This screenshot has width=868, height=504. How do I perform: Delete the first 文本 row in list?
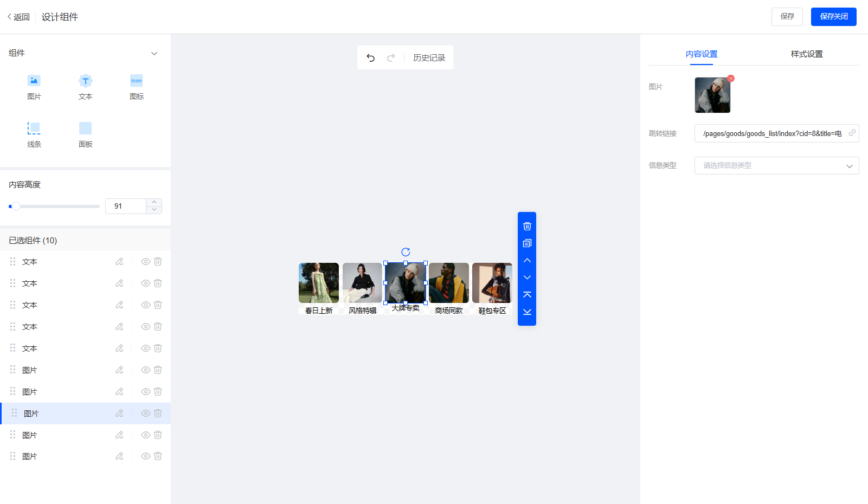click(158, 262)
